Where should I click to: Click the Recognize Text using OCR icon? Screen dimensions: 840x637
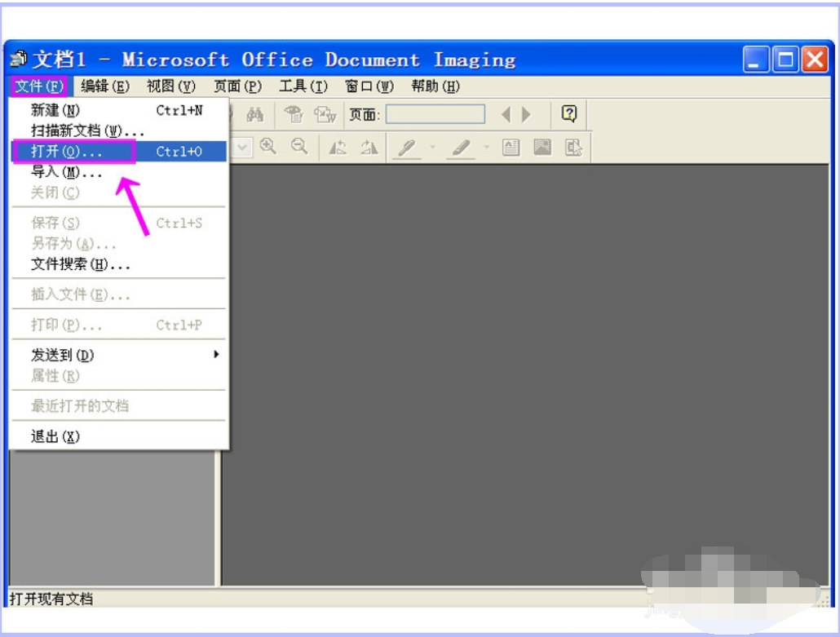click(x=294, y=115)
